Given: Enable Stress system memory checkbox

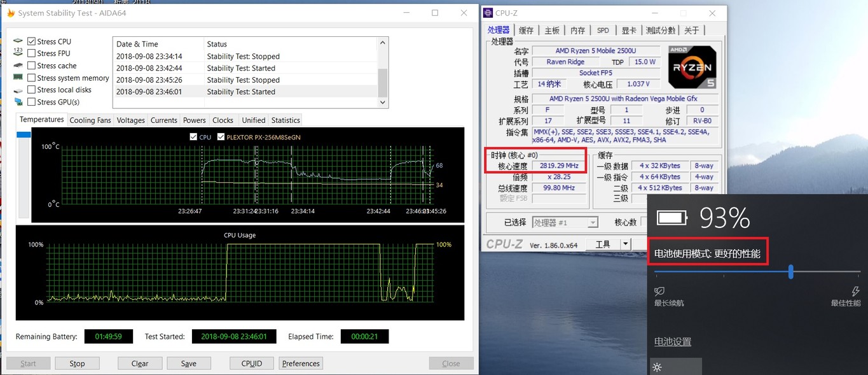Looking at the screenshot, I should [x=31, y=78].
